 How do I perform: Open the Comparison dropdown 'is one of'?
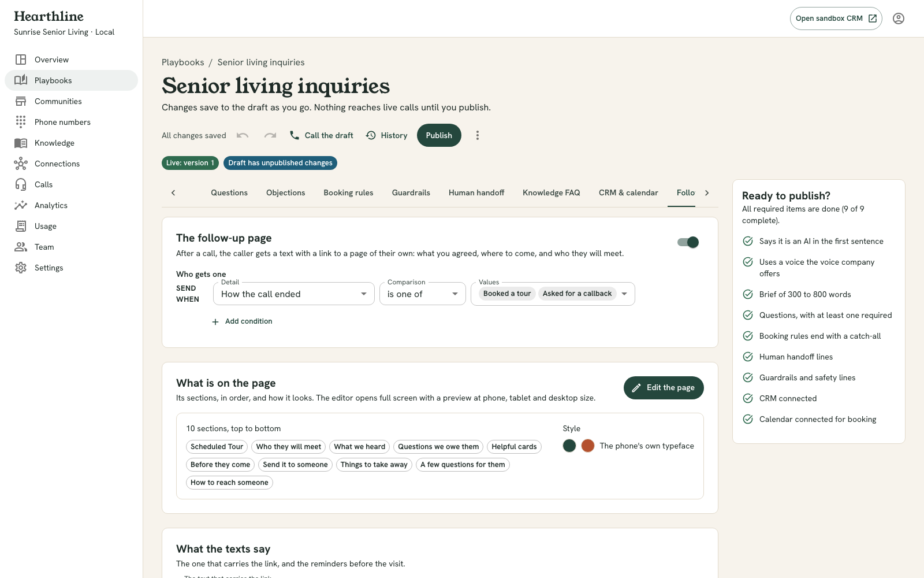coord(423,294)
